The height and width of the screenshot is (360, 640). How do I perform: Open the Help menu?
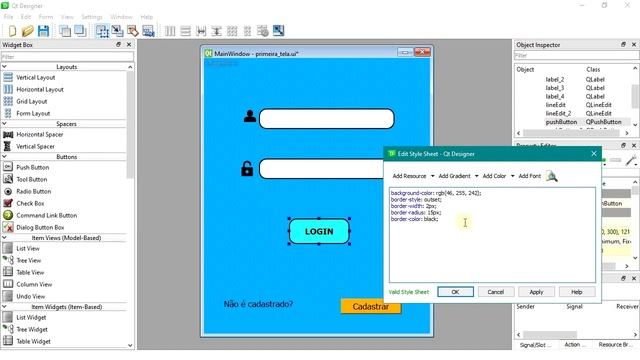click(147, 17)
